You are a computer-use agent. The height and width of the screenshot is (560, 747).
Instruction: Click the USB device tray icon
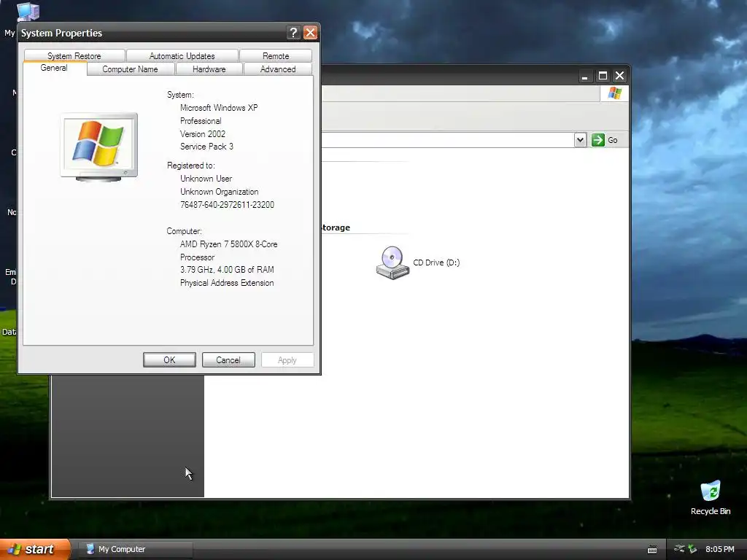tap(680, 549)
